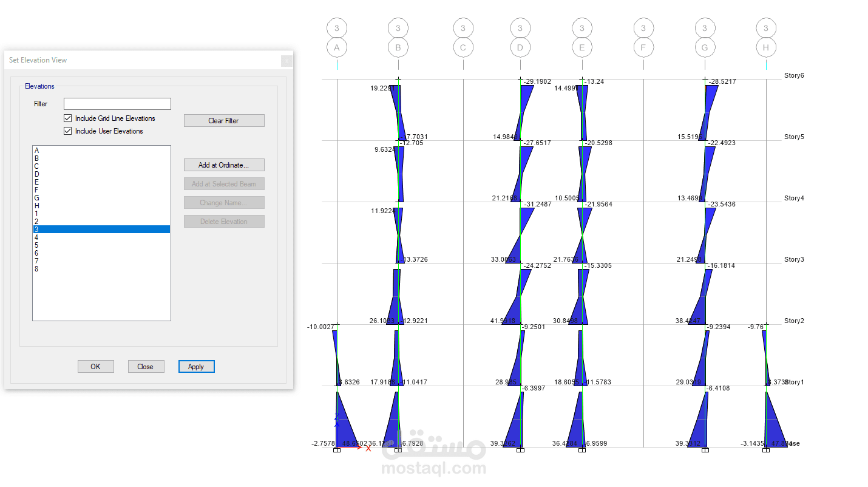Click the Apply button
The height and width of the screenshot is (487, 868).
(196, 367)
